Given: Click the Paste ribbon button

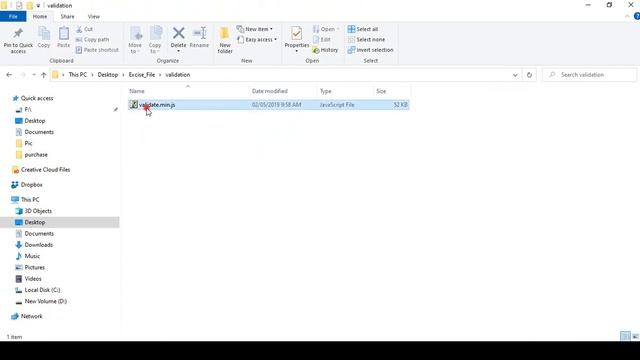Looking at the screenshot, I should click(64, 38).
